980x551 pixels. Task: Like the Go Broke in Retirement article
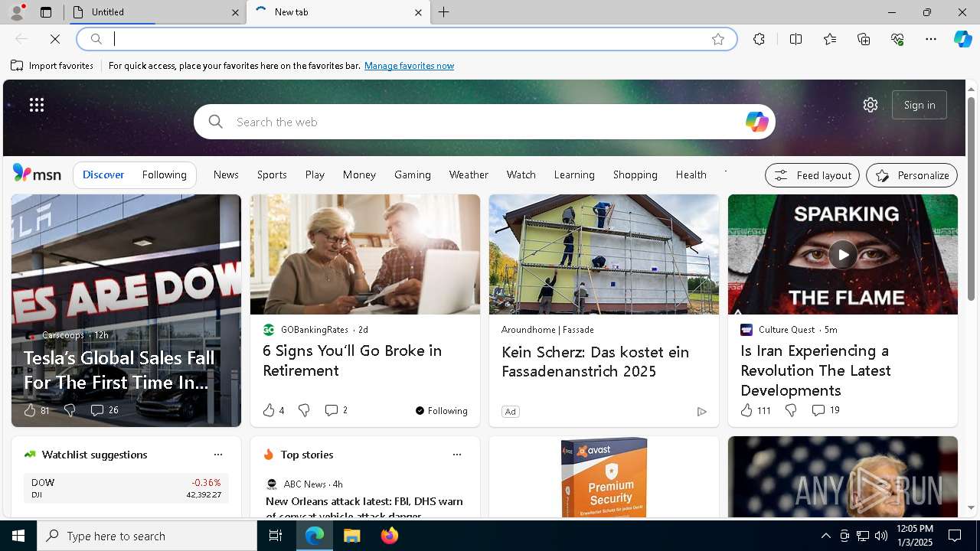click(273, 410)
